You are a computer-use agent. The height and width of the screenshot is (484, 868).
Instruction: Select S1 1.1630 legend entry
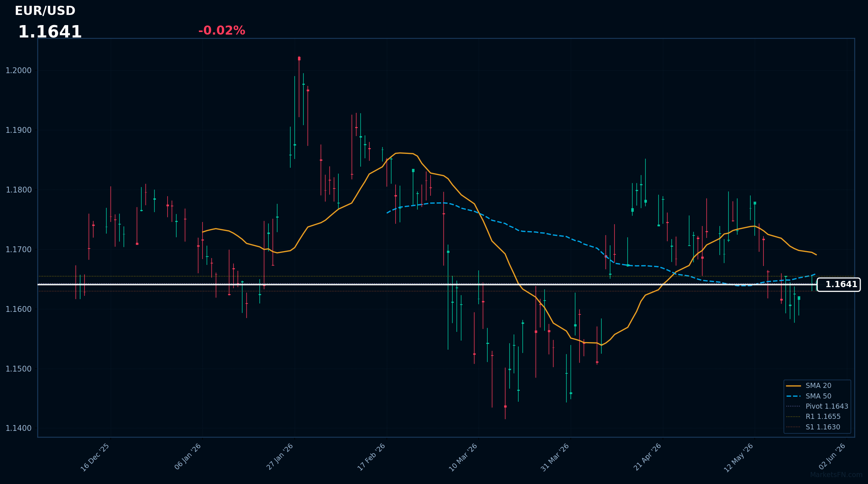point(813,427)
